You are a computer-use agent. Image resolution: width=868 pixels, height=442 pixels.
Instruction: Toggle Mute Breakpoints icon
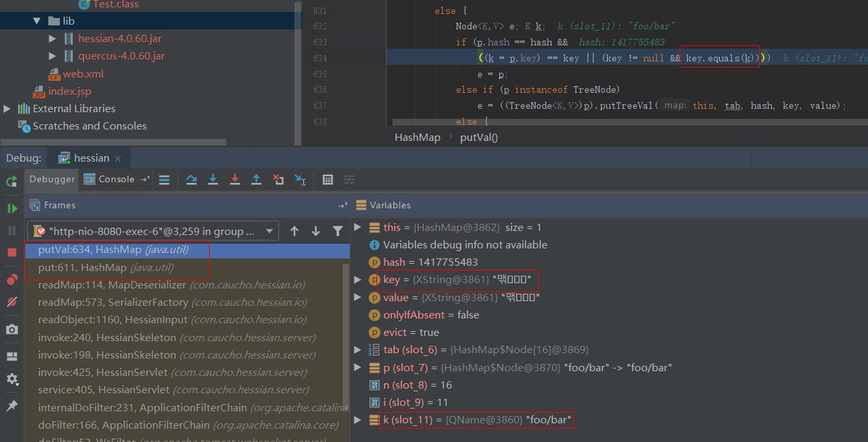(x=12, y=302)
